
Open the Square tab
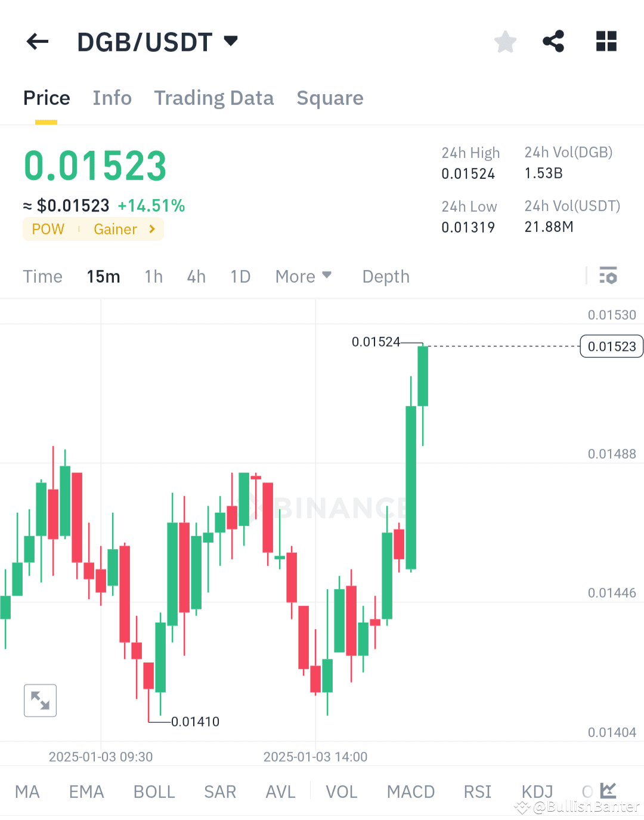point(330,98)
